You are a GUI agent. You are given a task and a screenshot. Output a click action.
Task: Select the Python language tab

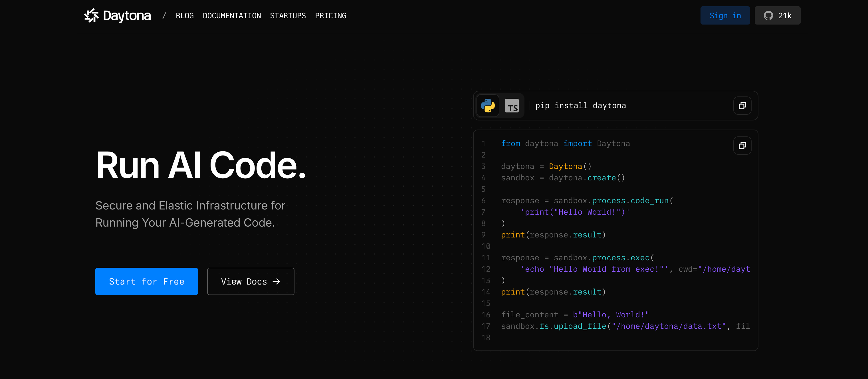point(488,106)
